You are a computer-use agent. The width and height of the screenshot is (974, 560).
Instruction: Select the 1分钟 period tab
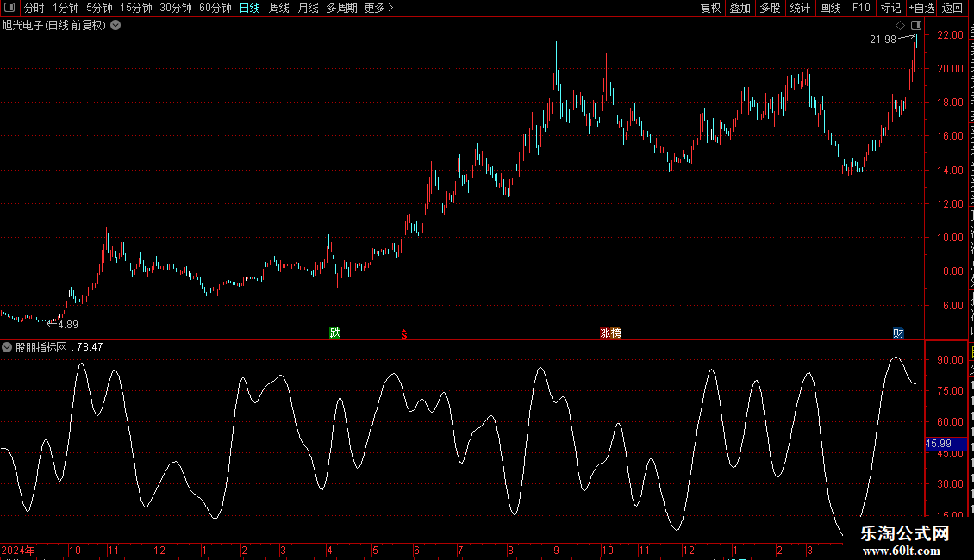66,8
